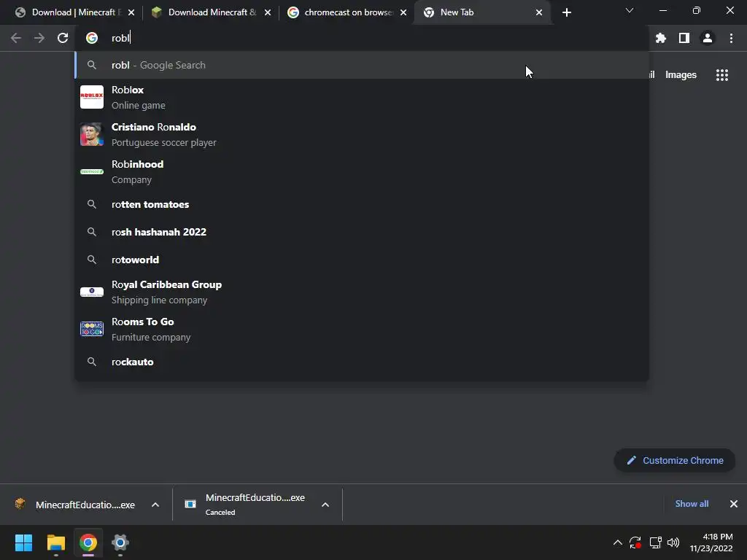Viewport: 747px width, 560px height.
Task: Switch to chromecast on browser tab
Action: coord(345,12)
